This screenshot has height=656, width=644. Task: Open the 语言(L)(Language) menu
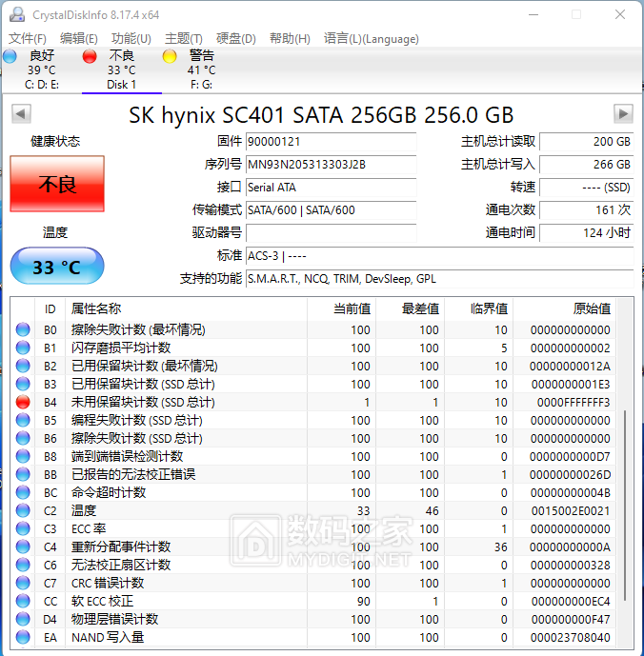[x=371, y=39]
